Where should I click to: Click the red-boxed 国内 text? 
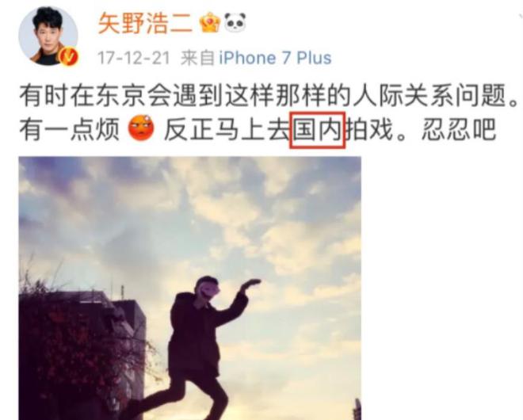coord(317,130)
